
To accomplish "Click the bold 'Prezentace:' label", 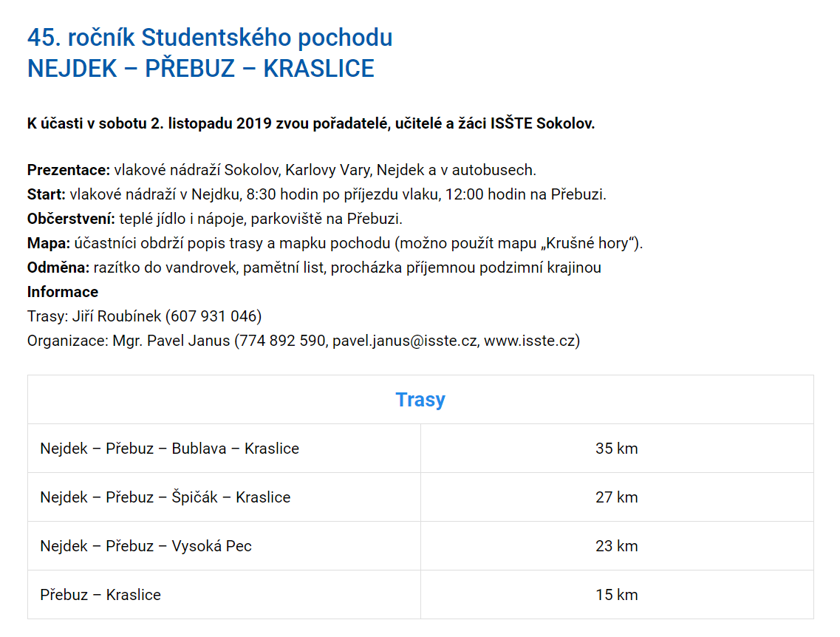I will (x=69, y=170).
